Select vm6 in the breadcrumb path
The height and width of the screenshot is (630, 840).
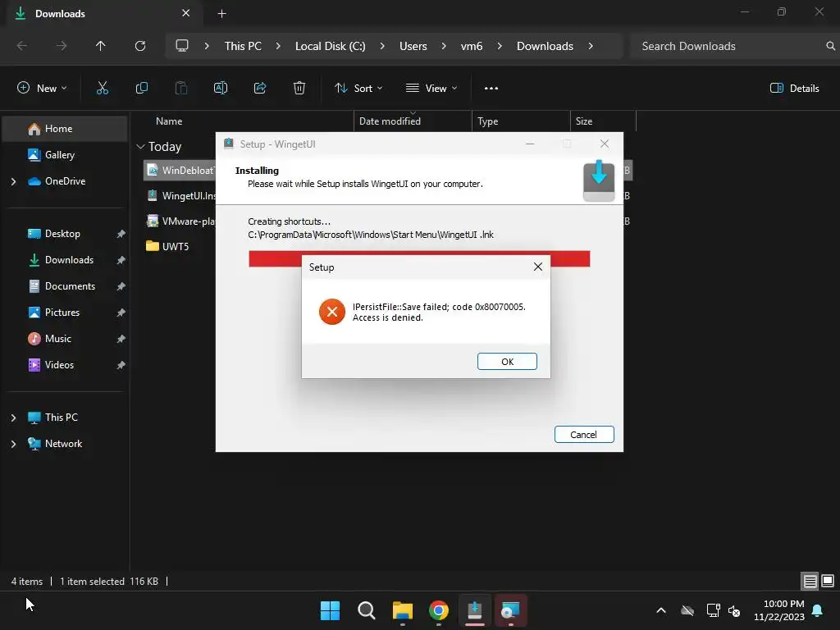(472, 46)
